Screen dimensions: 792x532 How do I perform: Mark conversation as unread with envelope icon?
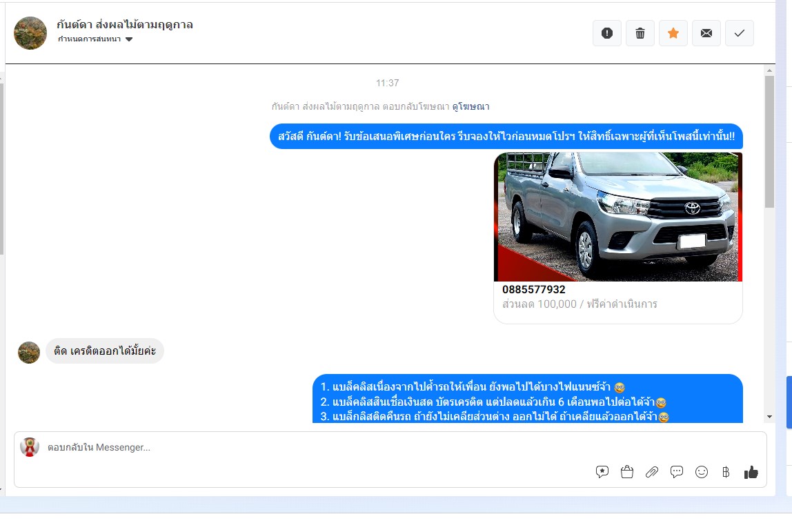pyautogui.click(x=706, y=33)
